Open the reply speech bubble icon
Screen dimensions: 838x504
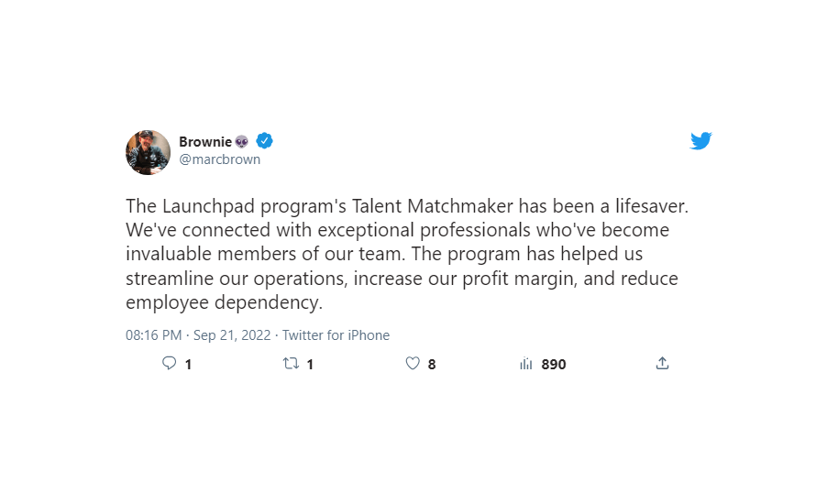(x=169, y=363)
